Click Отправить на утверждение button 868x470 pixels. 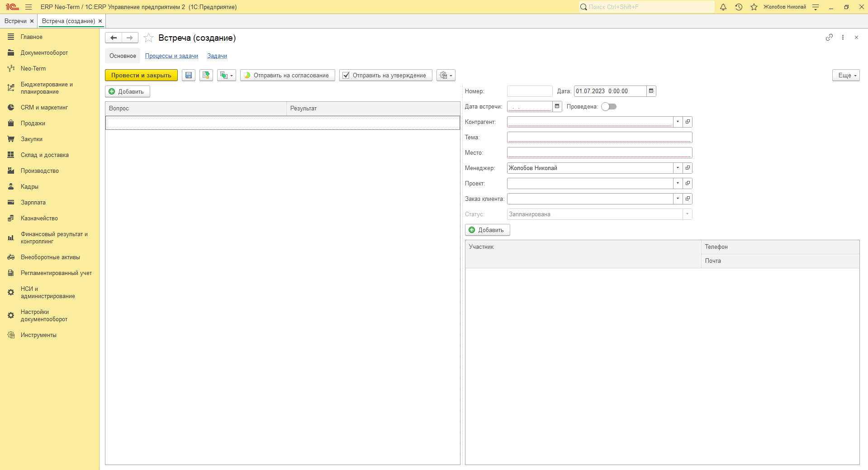(386, 75)
